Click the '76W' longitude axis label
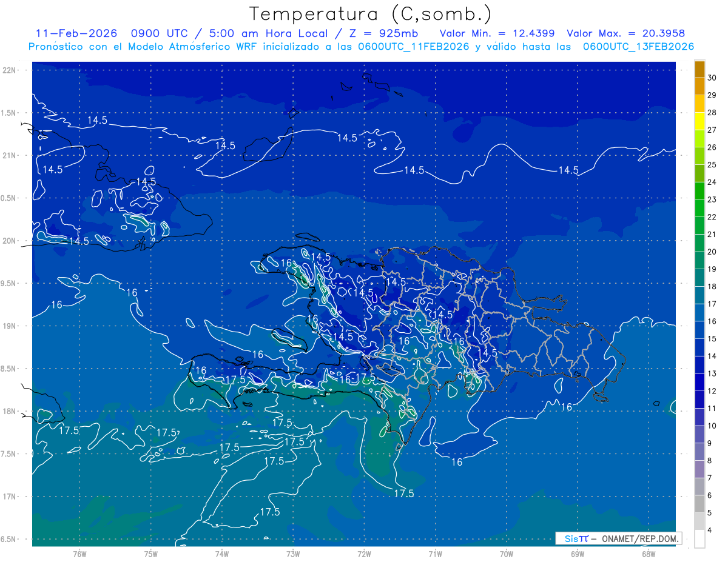728x562 pixels. 80,554
